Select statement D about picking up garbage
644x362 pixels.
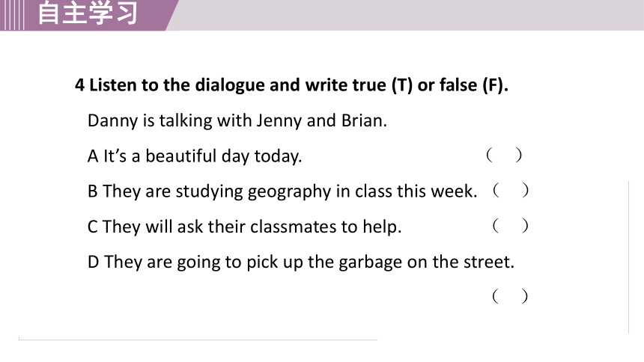[300, 262]
